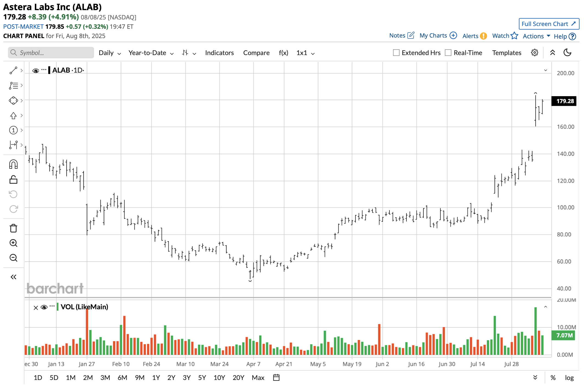This screenshot has width=588, height=389.
Task: Select the 3M range button
Action: pos(105,378)
